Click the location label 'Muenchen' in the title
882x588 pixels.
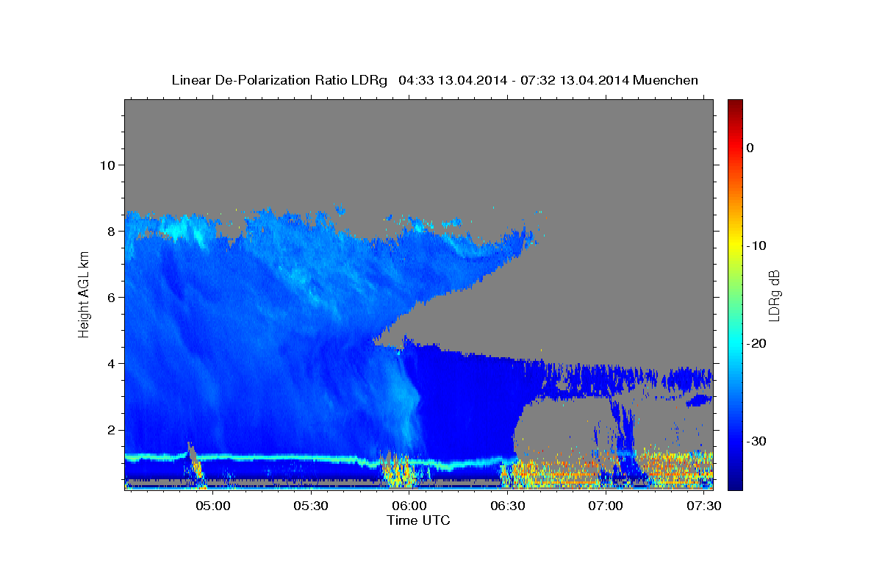coord(666,80)
